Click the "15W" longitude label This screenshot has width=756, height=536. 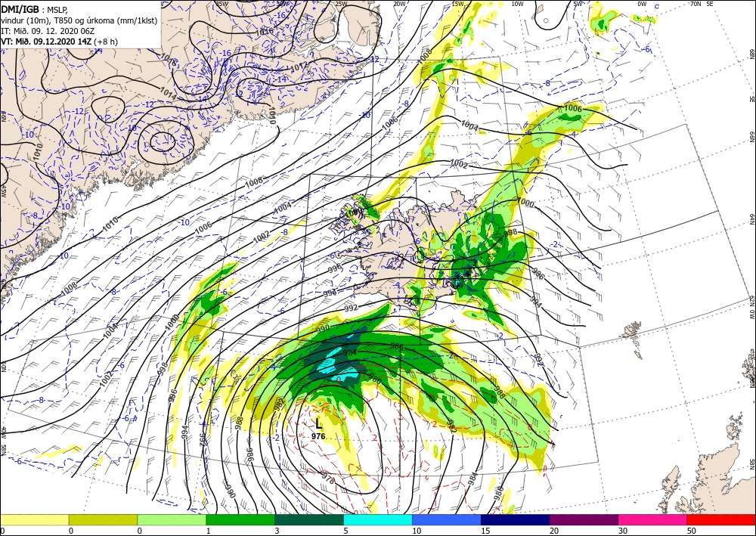coord(457,4)
